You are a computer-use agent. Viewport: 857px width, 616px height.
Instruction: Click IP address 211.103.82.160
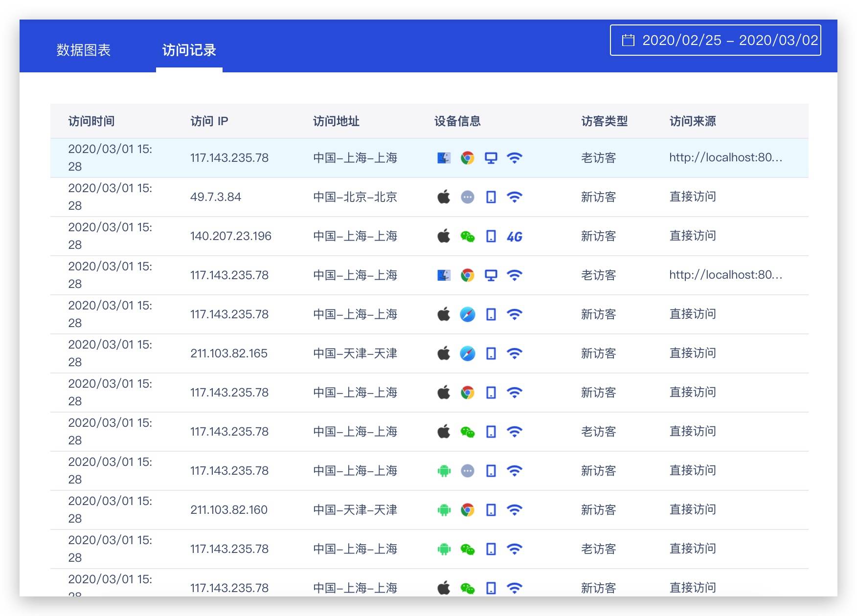pyautogui.click(x=229, y=510)
